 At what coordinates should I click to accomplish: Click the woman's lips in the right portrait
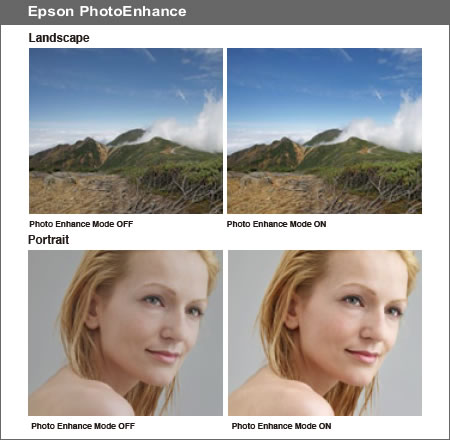pyautogui.click(x=362, y=356)
